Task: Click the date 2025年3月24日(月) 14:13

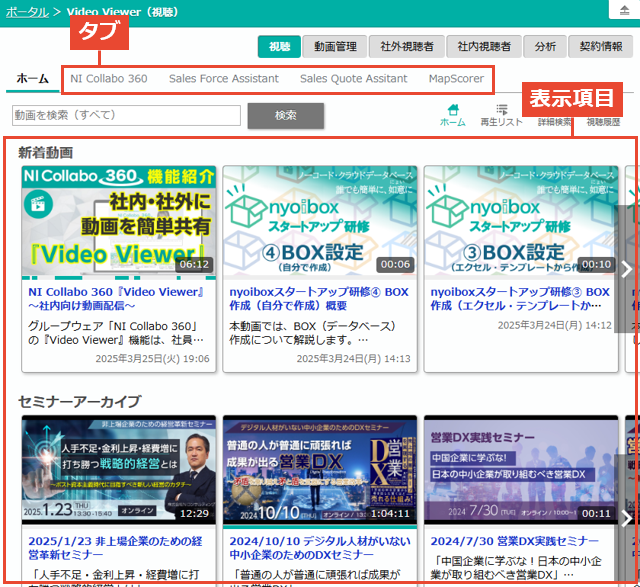Action: click(x=353, y=358)
